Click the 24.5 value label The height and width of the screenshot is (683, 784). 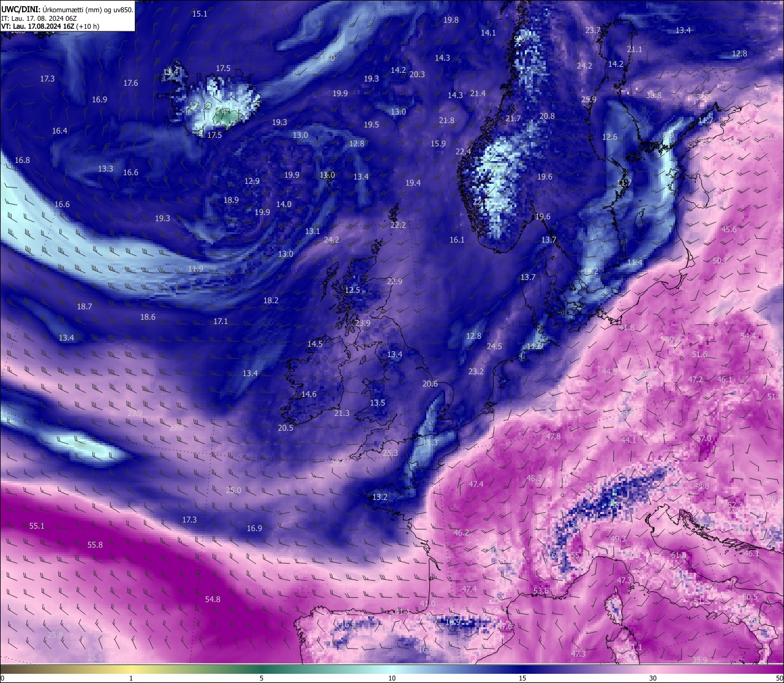494,346
